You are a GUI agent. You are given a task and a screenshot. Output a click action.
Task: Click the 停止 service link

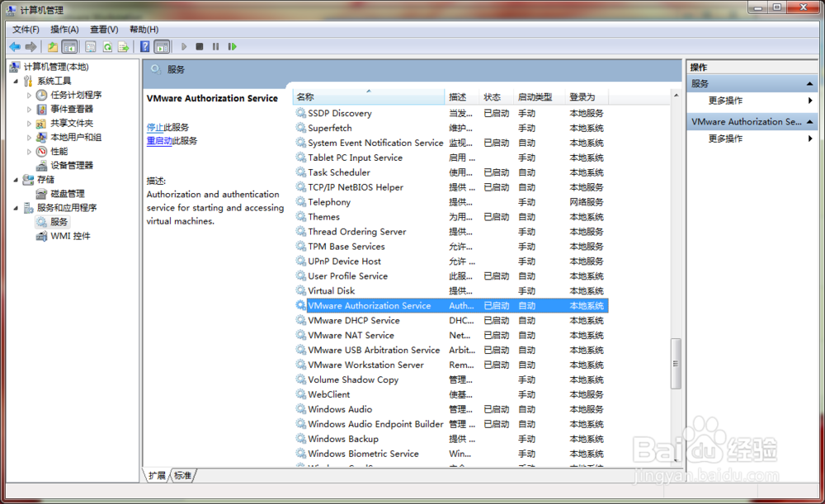(x=155, y=127)
